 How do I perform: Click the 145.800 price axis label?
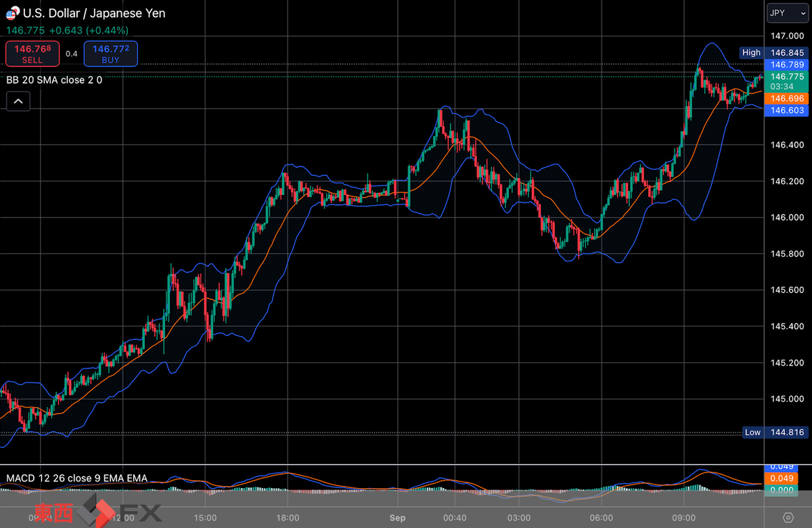[786, 254]
